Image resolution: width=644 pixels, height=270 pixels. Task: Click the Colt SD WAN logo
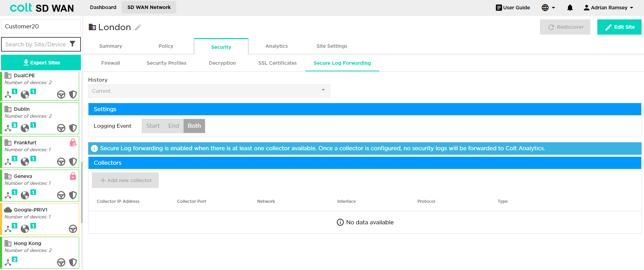(42, 8)
